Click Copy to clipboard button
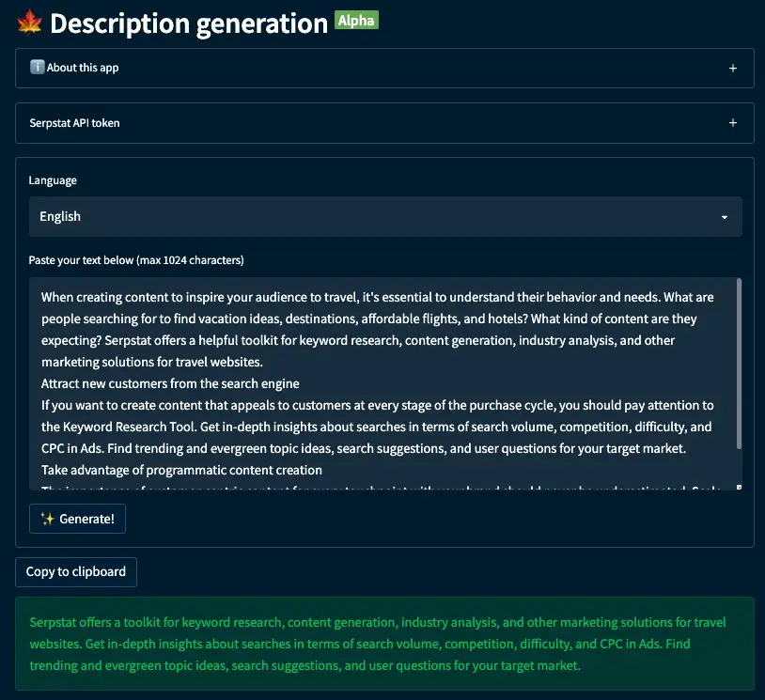 pos(76,571)
